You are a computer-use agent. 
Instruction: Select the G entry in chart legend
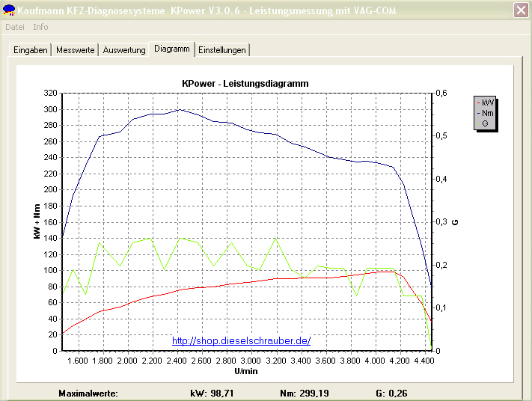click(x=485, y=123)
